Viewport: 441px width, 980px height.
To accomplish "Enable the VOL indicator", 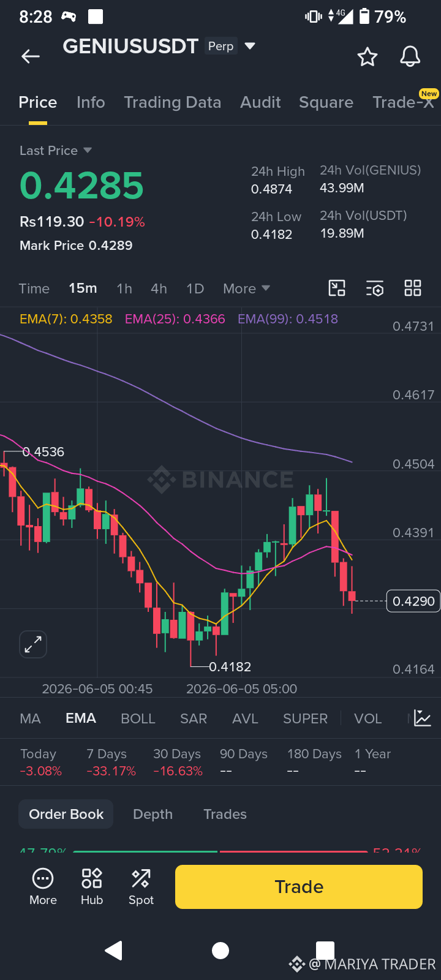I will click(x=367, y=718).
